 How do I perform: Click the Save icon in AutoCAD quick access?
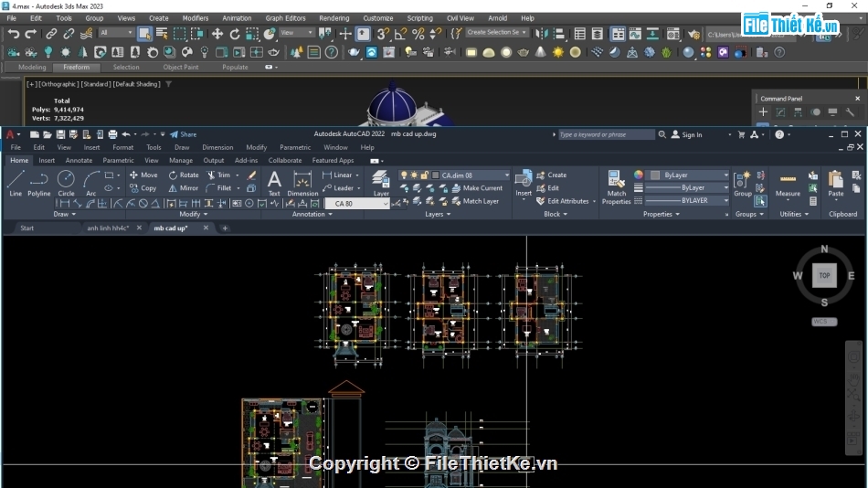[x=60, y=134]
